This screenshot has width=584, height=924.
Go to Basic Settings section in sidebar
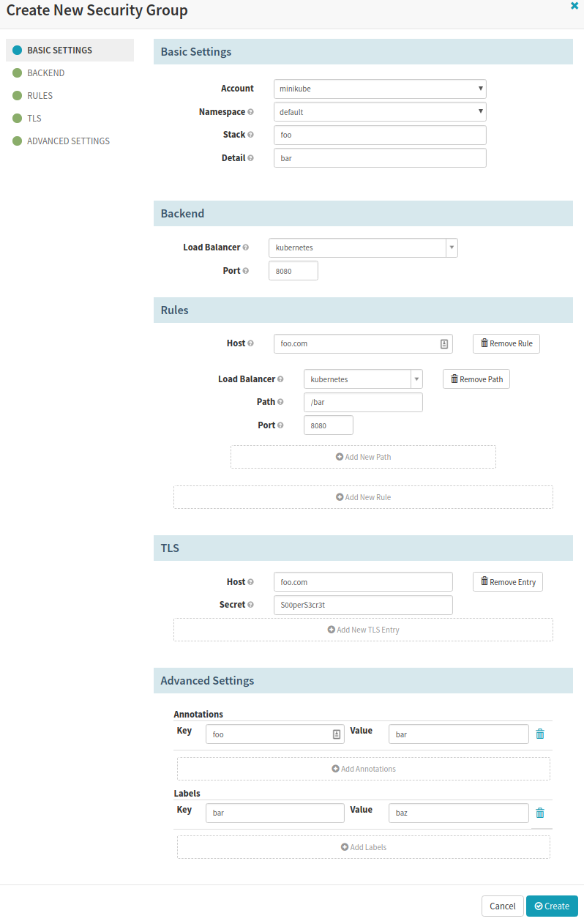(70, 50)
